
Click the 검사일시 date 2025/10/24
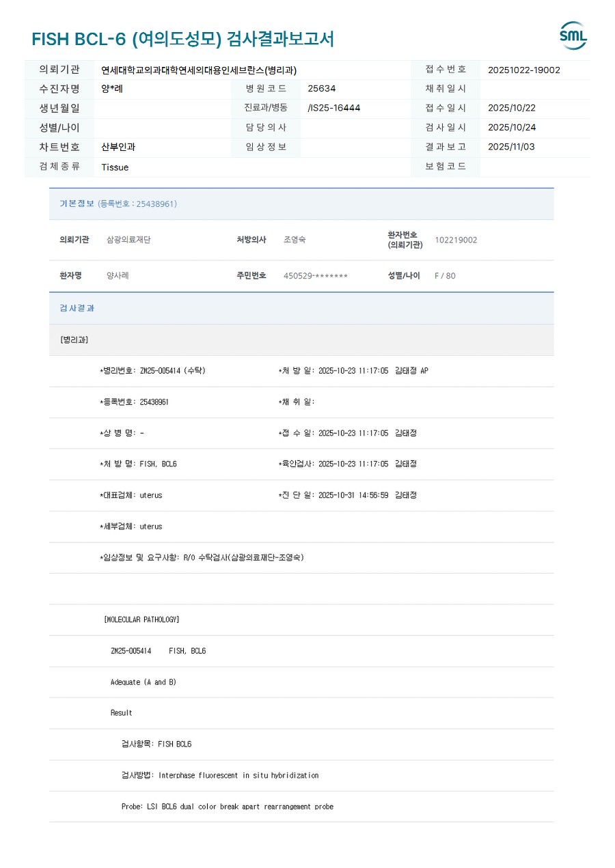coord(512,128)
